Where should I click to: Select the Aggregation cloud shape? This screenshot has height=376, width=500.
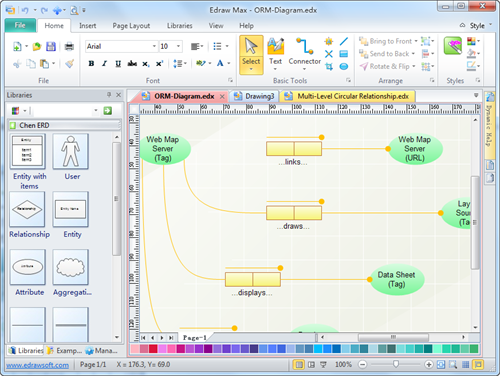click(x=71, y=273)
